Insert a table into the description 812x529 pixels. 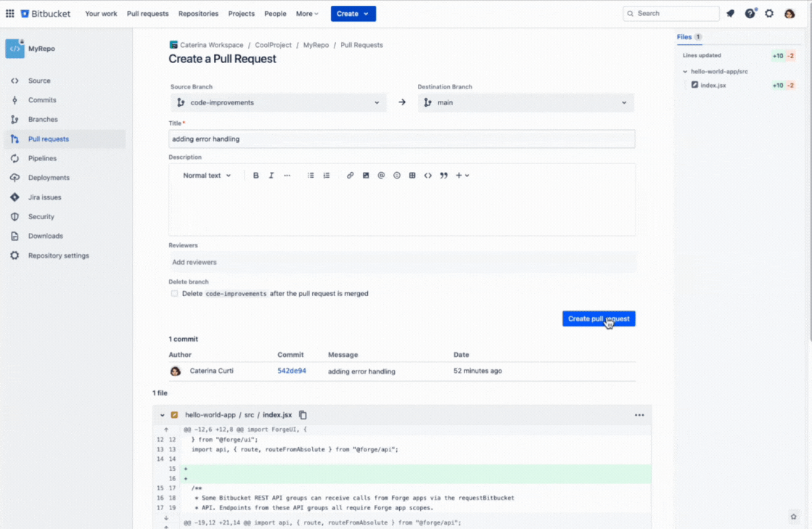pyautogui.click(x=411, y=175)
